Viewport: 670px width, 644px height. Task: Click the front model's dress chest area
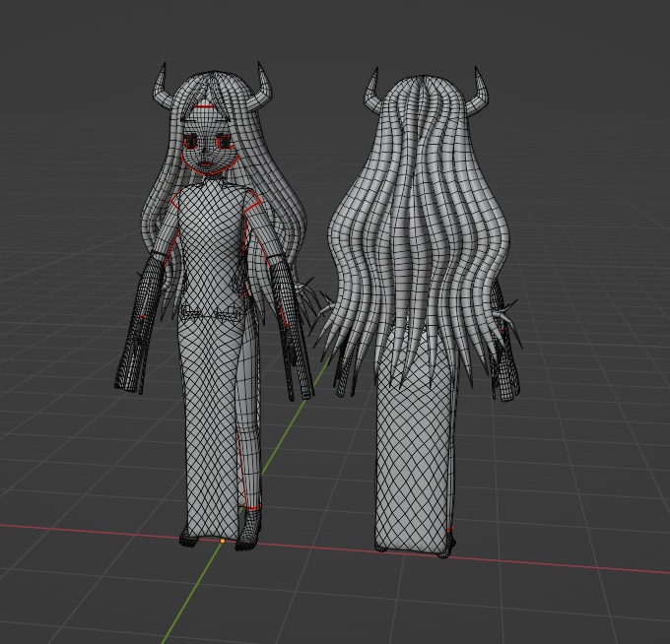(209, 223)
